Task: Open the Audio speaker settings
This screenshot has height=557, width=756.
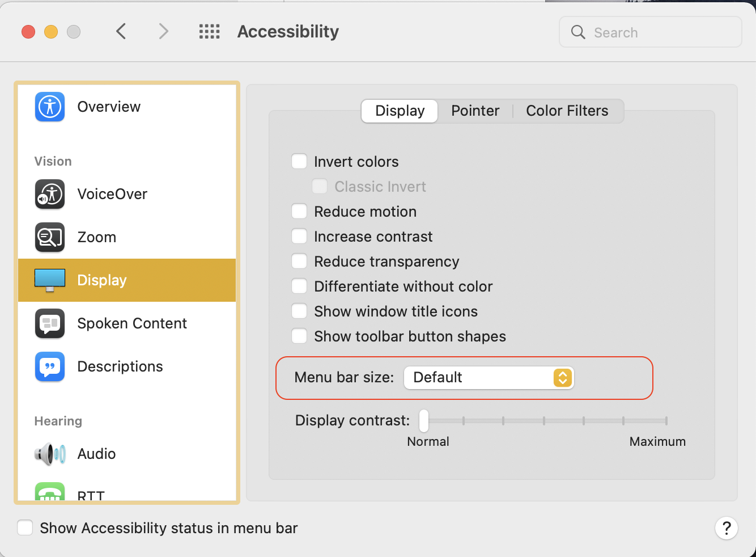Action: 96,454
